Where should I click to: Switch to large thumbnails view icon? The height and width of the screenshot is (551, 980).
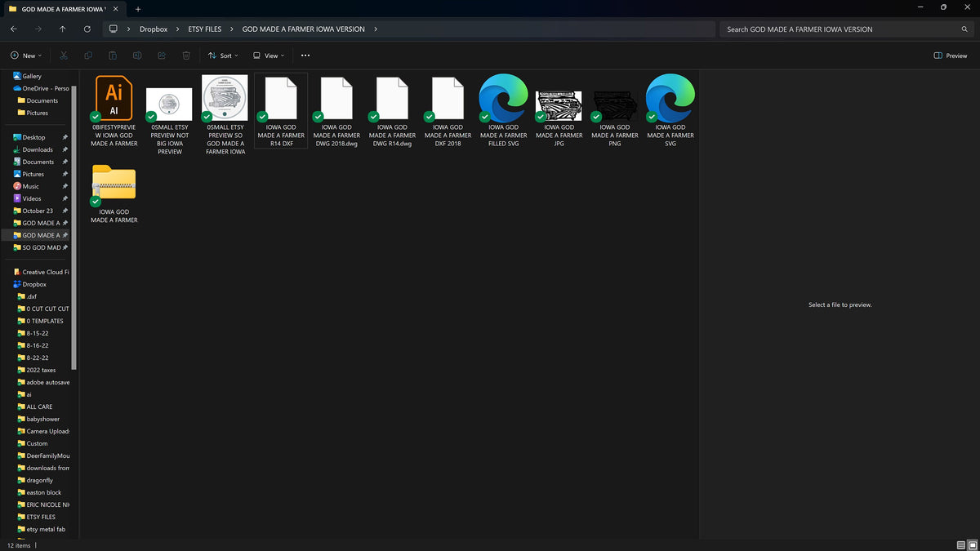971,544
